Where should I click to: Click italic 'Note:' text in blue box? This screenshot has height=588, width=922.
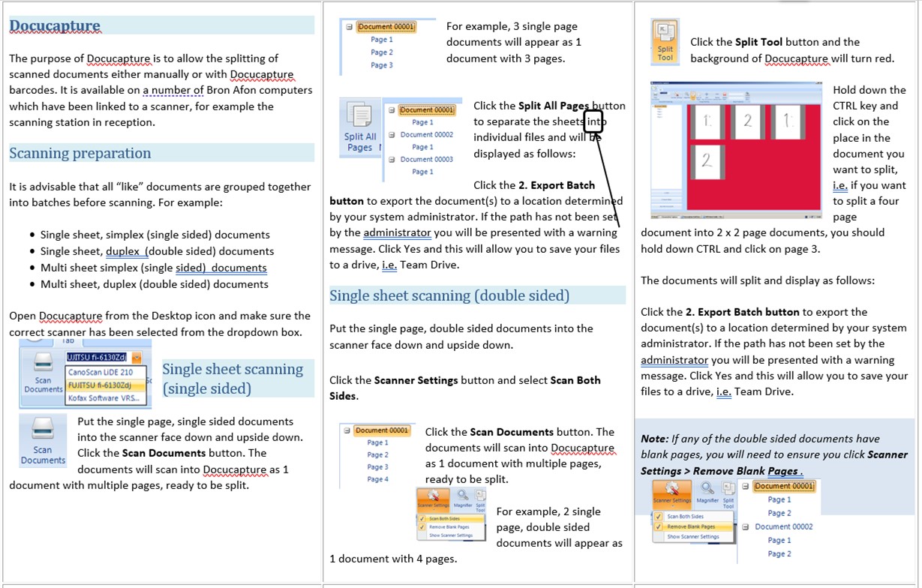[x=655, y=439]
